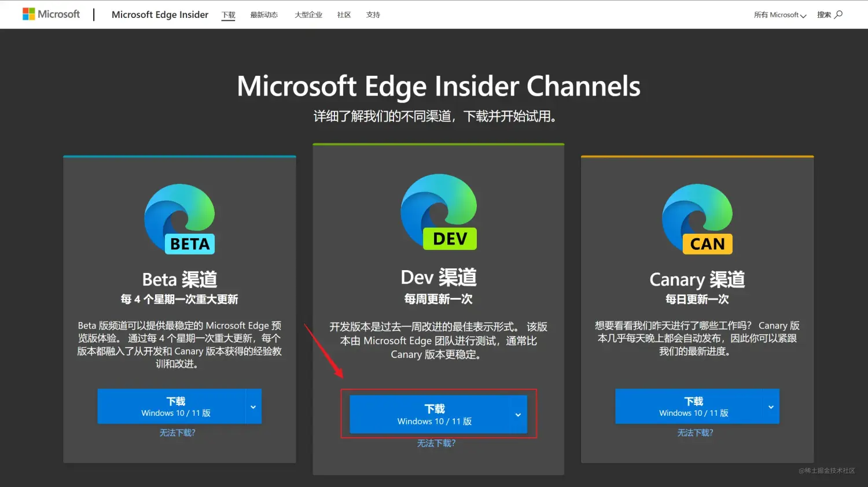Click Microsoft Edge Insider header title
The width and height of the screenshot is (868, 487).
click(160, 15)
